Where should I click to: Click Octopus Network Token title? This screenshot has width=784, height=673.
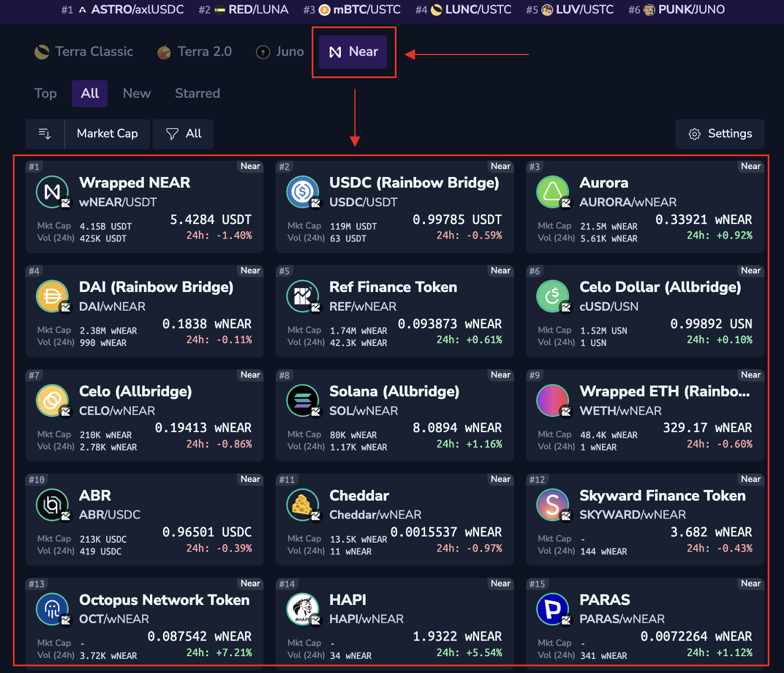click(165, 600)
